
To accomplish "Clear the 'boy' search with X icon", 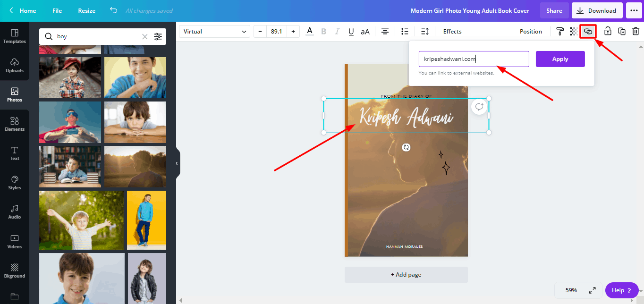I will pos(145,36).
